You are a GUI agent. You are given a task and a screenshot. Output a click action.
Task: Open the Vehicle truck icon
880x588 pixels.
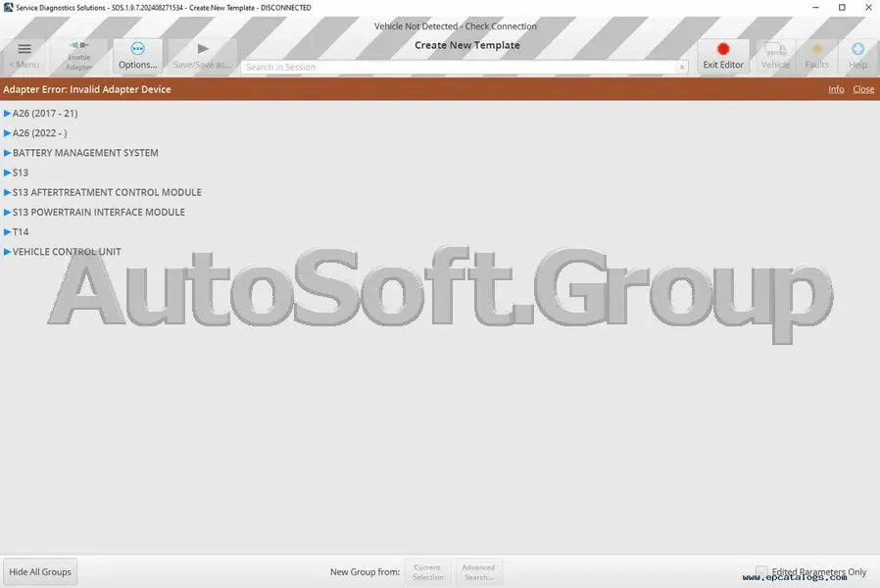click(775, 49)
